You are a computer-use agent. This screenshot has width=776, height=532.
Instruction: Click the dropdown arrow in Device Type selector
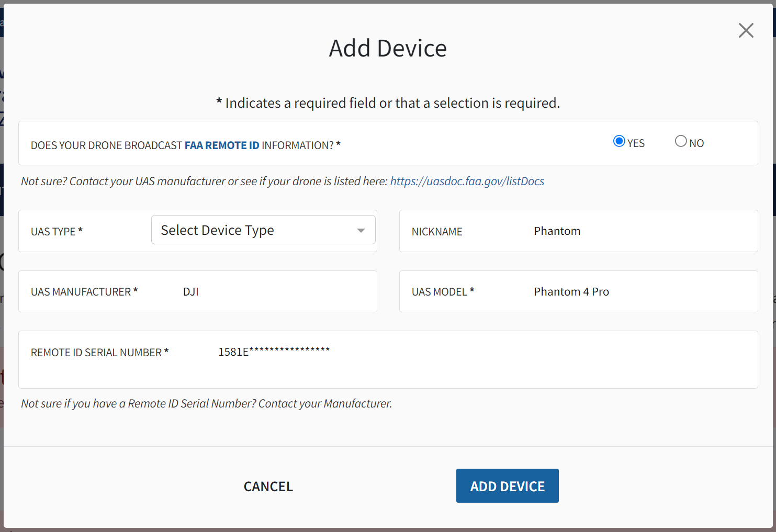(361, 230)
